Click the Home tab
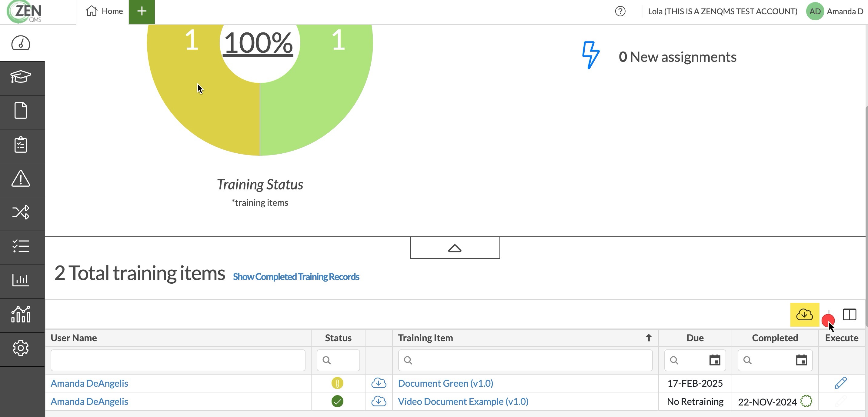 [x=104, y=12]
